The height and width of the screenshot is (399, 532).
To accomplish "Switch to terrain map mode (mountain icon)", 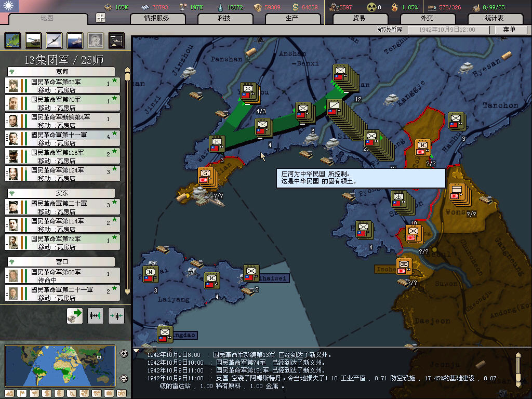I will click(x=9, y=393).
